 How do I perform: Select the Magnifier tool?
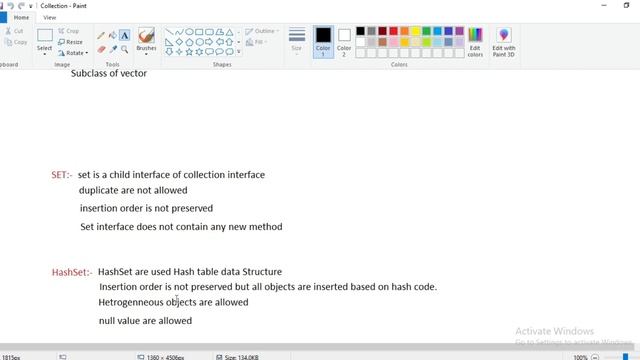pos(124,49)
